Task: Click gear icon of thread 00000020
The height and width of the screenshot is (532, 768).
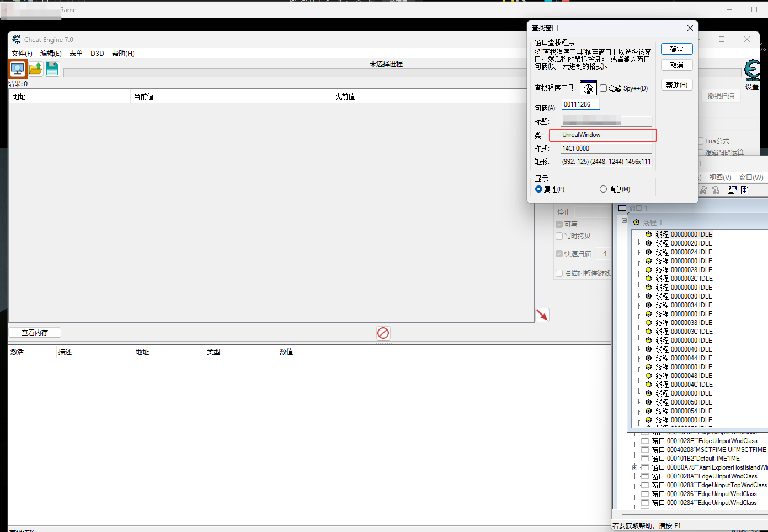Action: [x=649, y=243]
